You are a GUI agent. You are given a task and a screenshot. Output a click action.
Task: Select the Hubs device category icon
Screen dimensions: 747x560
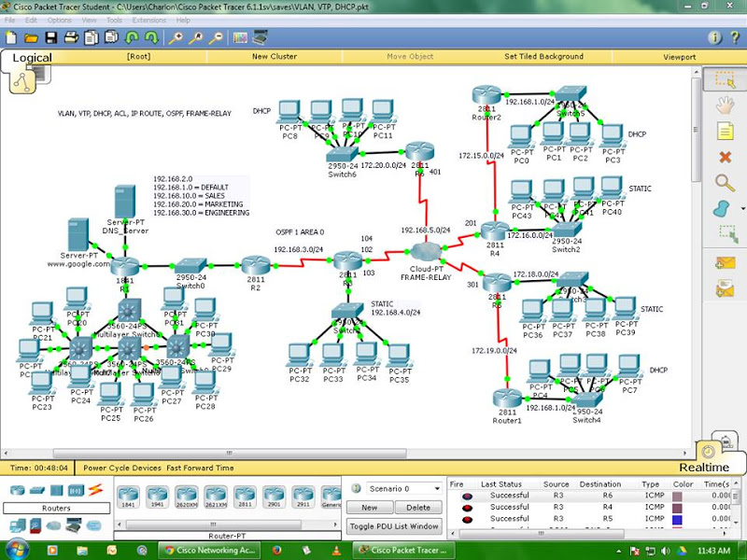pyautogui.click(x=56, y=490)
